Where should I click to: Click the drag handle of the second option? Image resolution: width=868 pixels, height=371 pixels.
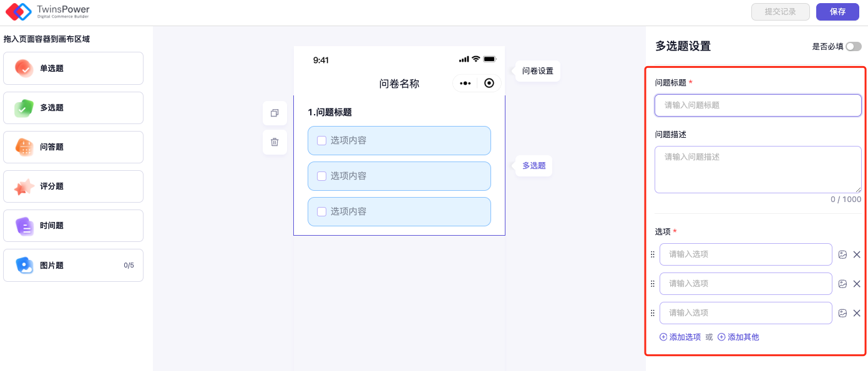[653, 284]
